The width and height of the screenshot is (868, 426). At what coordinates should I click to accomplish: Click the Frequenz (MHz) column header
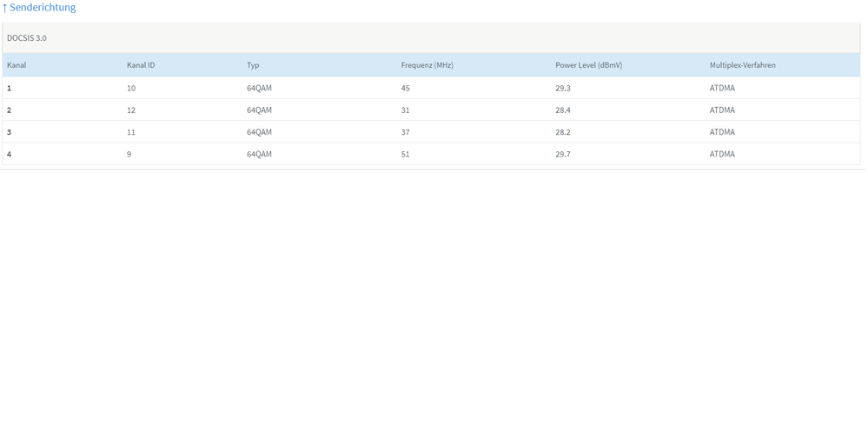coord(427,65)
